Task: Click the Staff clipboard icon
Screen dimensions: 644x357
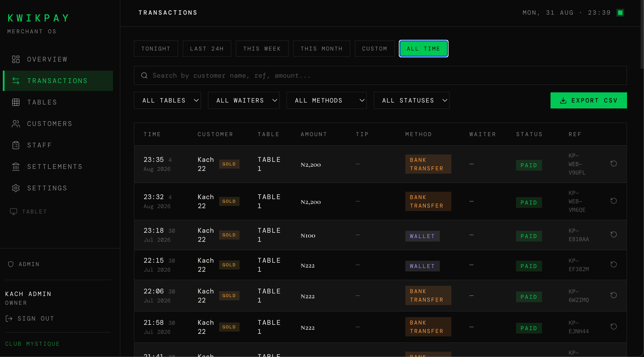Action: 16,145
